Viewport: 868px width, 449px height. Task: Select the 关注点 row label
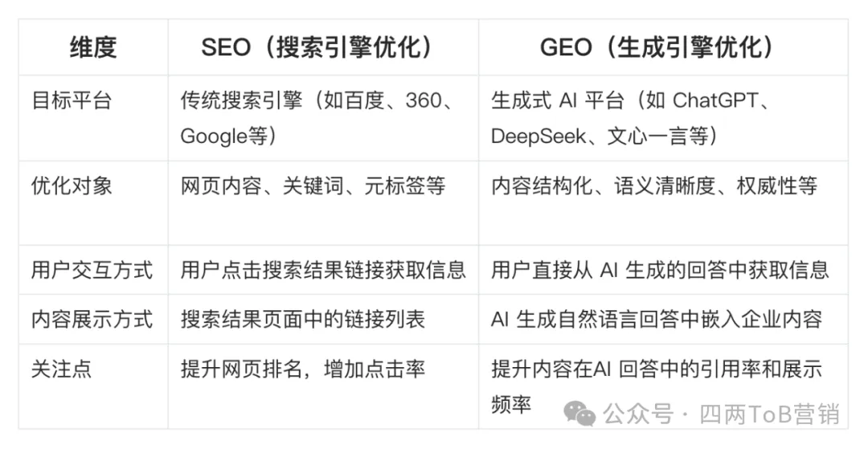(x=93, y=386)
